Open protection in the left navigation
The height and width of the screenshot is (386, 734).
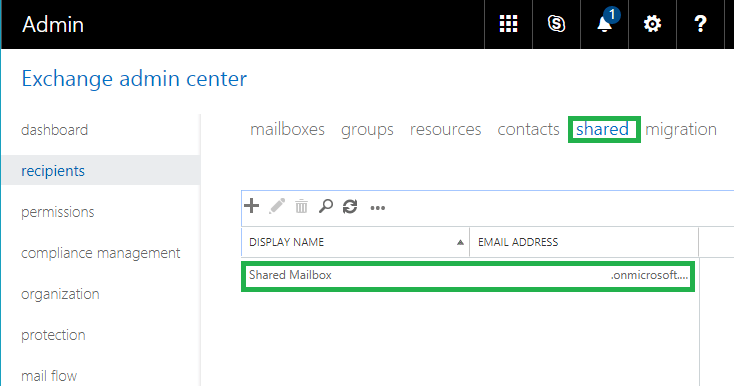tap(53, 335)
